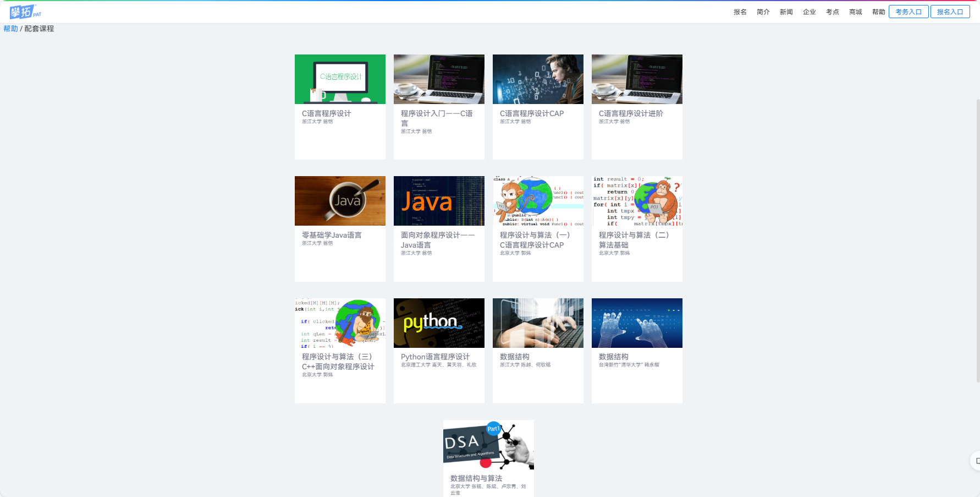
Task: Open the 程序设计与算法（二）算法基础 title
Action: pos(634,240)
